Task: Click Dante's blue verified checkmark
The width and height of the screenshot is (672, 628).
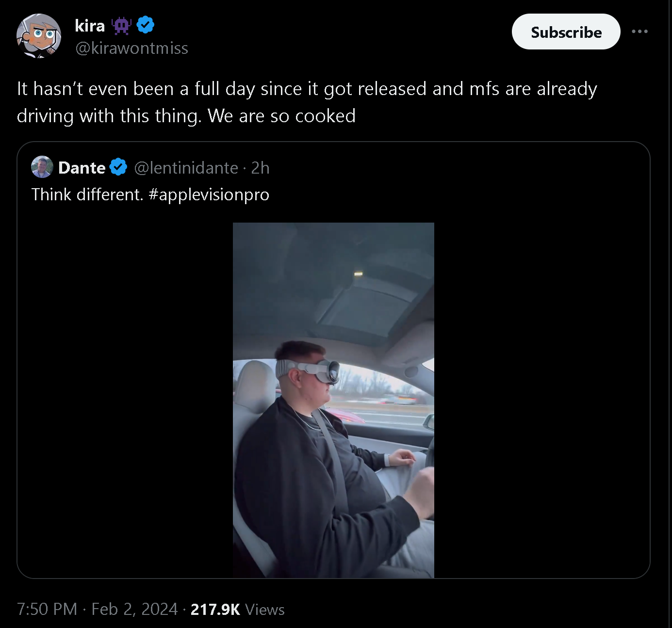Action: pyautogui.click(x=118, y=167)
